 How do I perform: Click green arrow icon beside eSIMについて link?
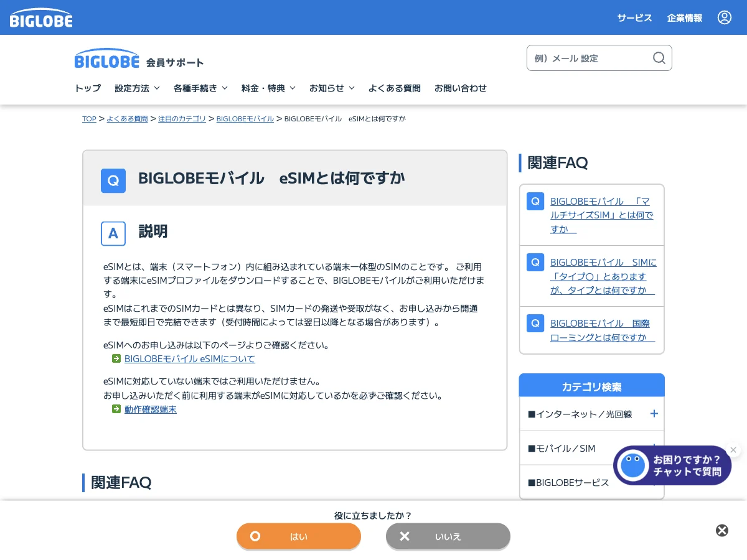(x=116, y=358)
